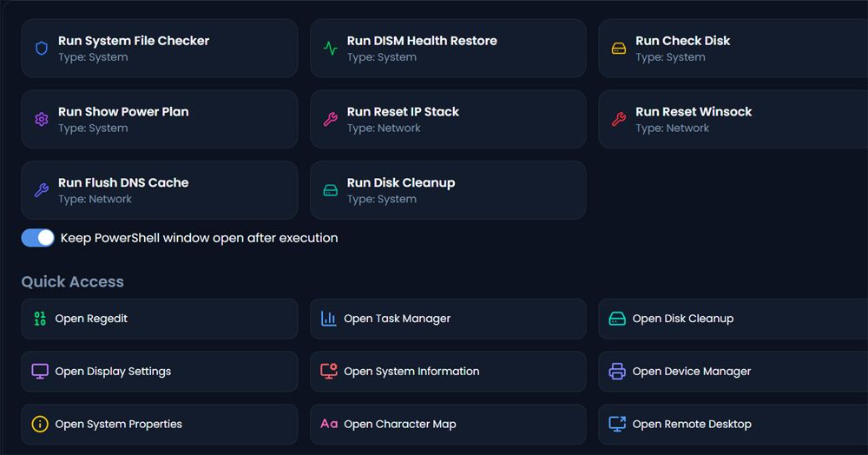Click the binary digits icon for Regedit

coord(40,319)
